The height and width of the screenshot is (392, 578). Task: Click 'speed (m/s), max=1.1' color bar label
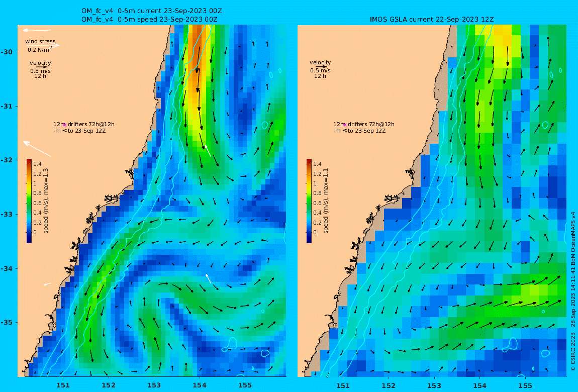(x=326, y=201)
